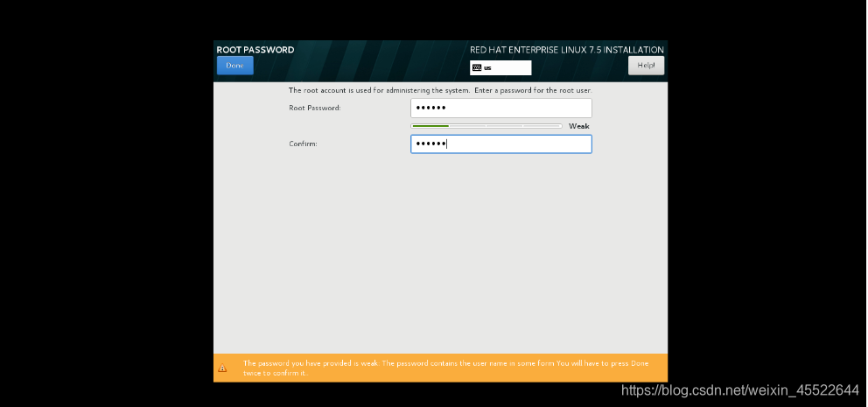Select the us keyboard layout indicator
Image resolution: width=868 pixels, height=407 pixels.
pos(500,67)
